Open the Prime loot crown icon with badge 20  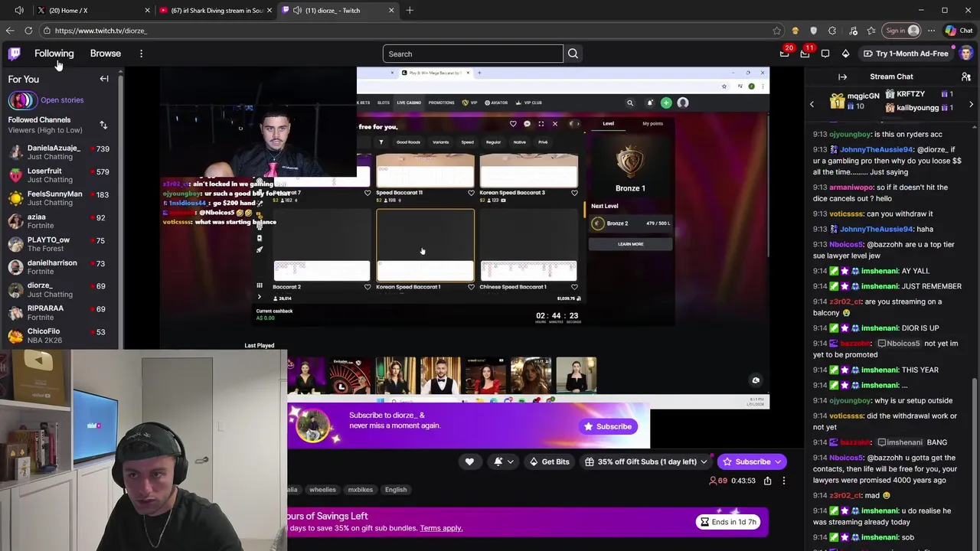tap(785, 54)
